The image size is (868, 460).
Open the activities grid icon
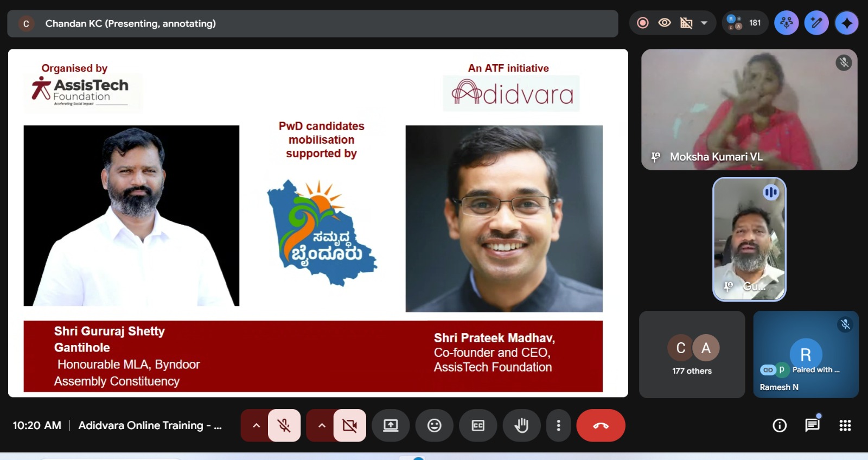[845, 426]
